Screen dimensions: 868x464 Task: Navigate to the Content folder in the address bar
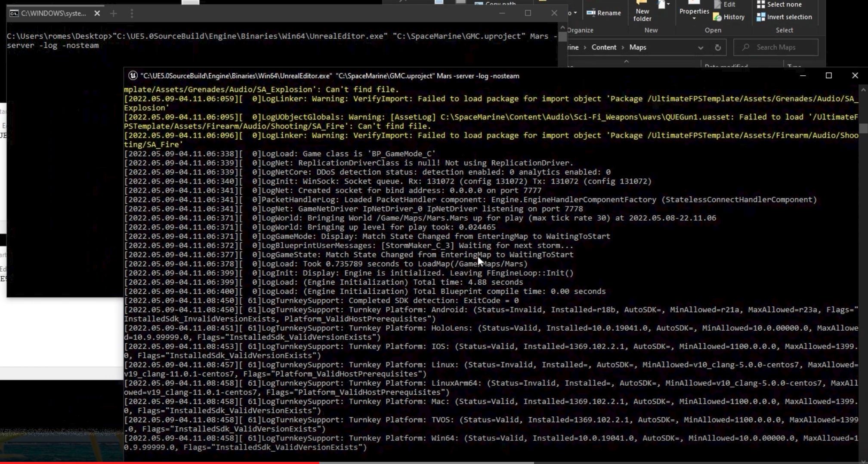(604, 47)
